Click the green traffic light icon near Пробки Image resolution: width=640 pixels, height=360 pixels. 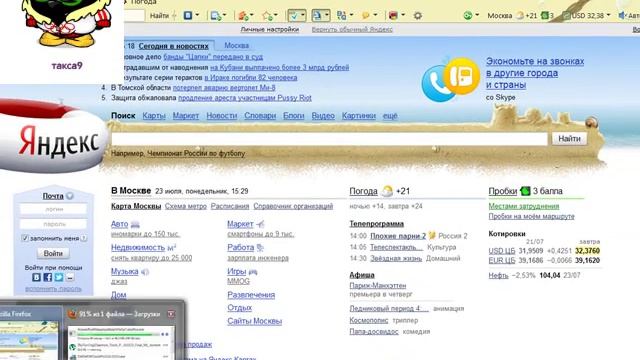tap(525, 191)
